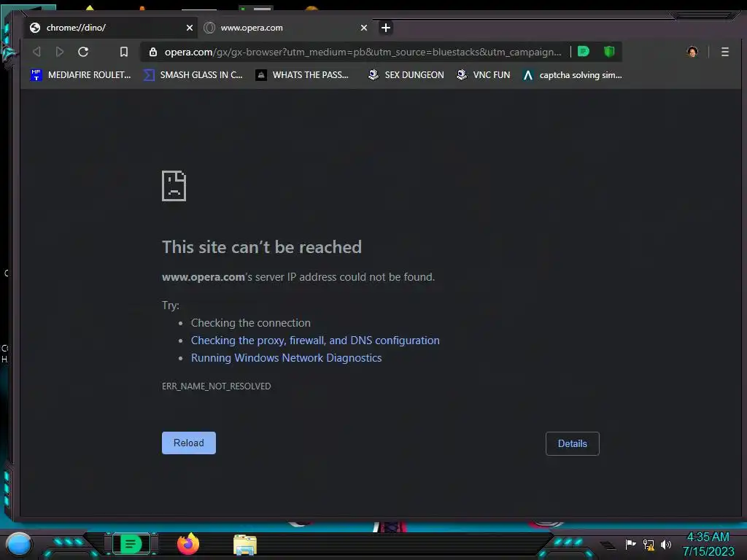This screenshot has height=560, width=747.
Task: Open WHATS THE PASS... bookmark
Action: click(x=302, y=75)
